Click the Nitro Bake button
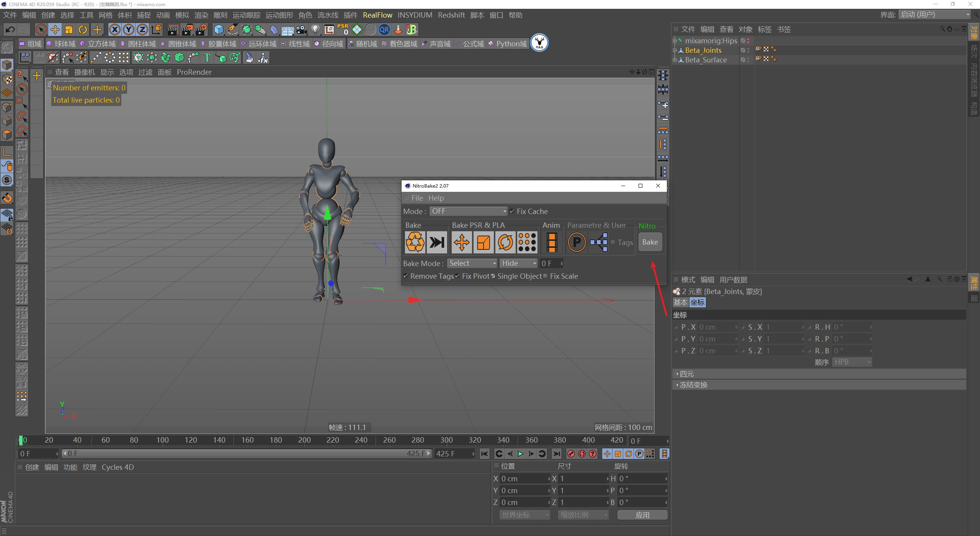980x536 pixels. [650, 242]
